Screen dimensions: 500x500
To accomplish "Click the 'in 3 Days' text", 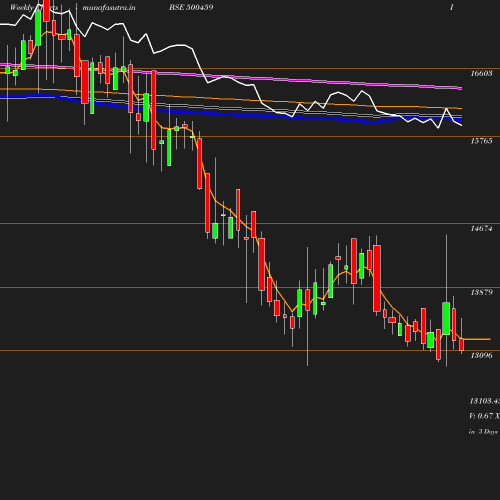I will click(483, 432).
